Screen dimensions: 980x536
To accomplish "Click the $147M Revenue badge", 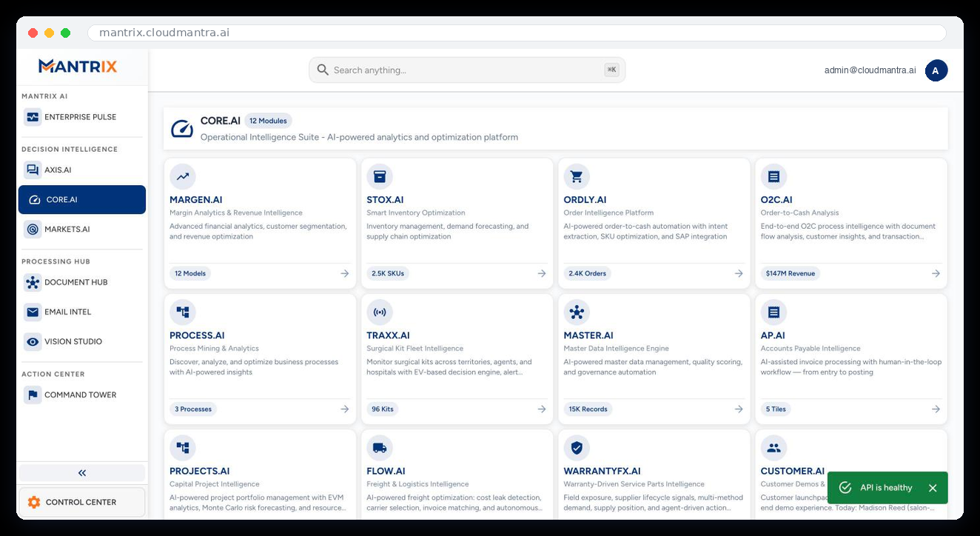I will coord(791,273).
